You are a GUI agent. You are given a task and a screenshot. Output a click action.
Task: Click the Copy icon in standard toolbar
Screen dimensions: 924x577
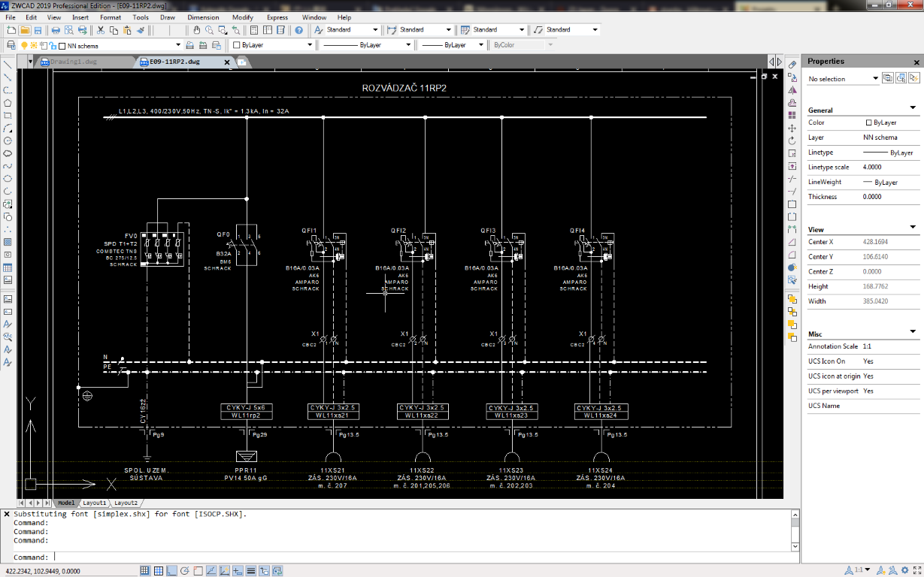[x=114, y=30]
